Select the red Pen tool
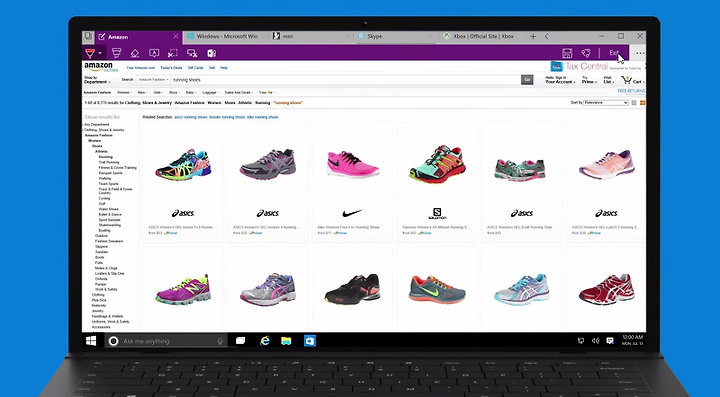The height and width of the screenshot is (397, 720). pyautogui.click(x=90, y=53)
